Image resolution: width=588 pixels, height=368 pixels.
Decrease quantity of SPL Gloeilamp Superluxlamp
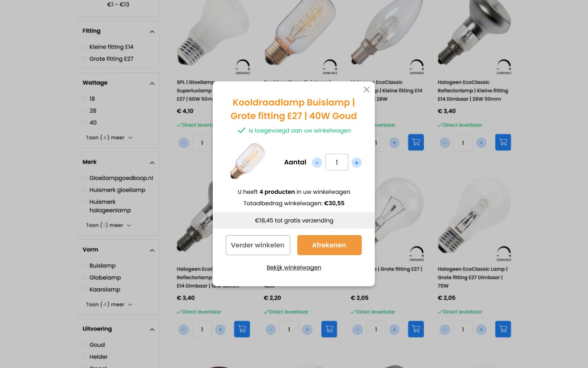[184, 143]
